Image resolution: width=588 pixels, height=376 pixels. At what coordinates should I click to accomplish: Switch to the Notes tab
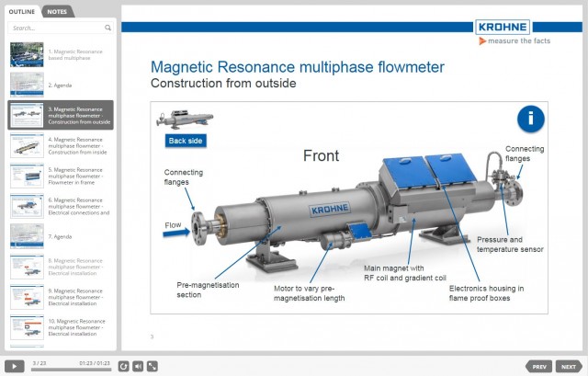click(x=57, y=11)
